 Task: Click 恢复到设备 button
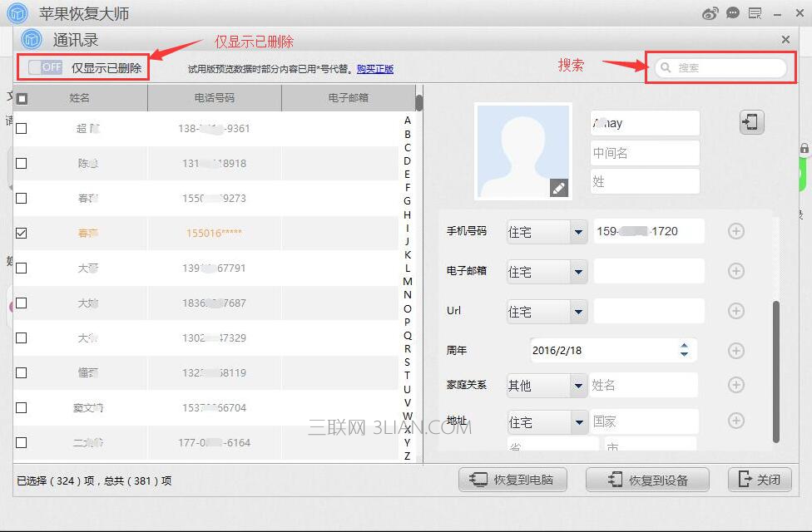[x=647, y=480]
